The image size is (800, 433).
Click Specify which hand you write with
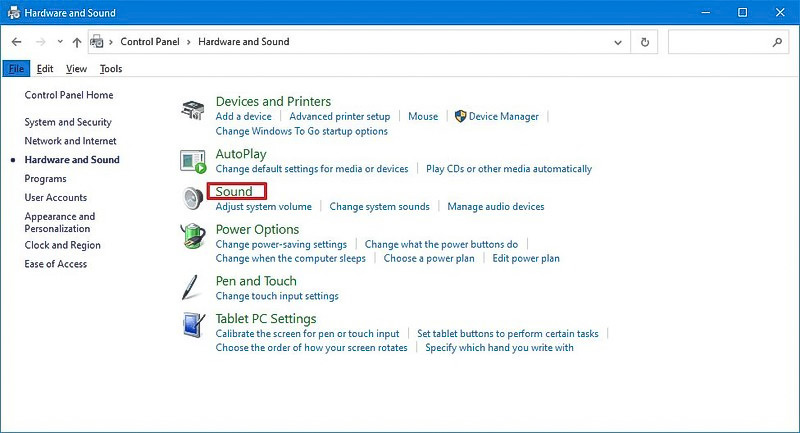(499, 347)
